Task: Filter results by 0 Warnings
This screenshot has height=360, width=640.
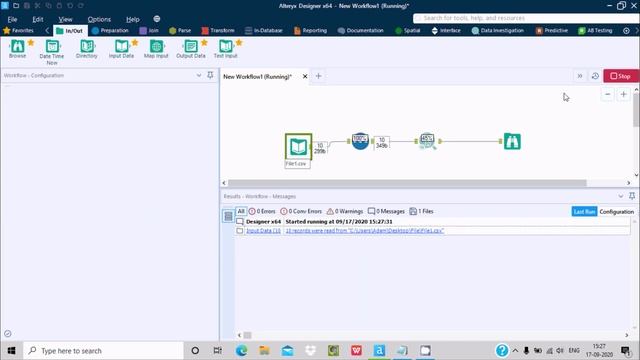Action: pos(345,211)
